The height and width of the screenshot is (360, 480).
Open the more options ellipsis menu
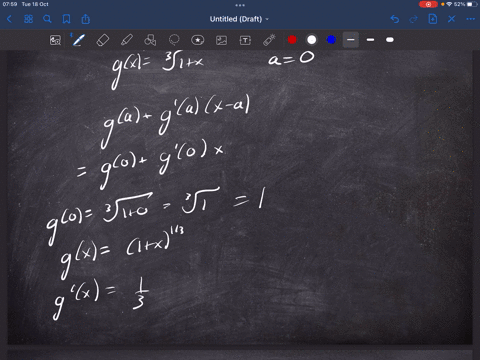(470, 19)
